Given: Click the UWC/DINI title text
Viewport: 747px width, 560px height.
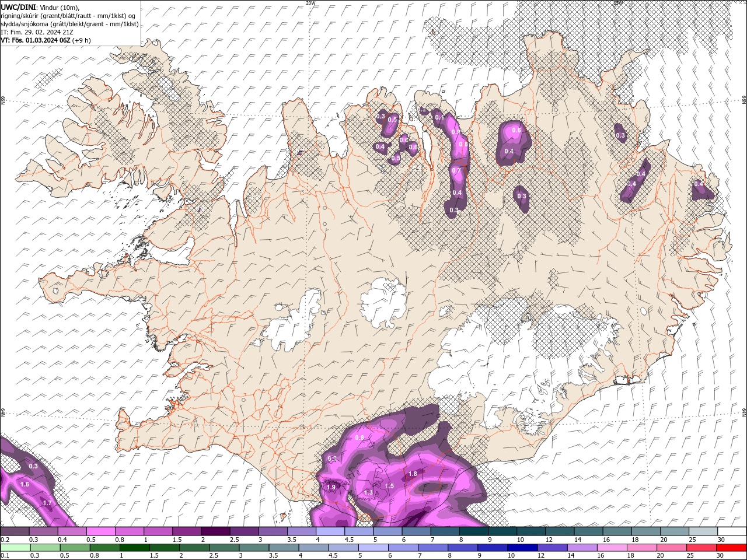Looking at the screenshot, I should tap(18, 6).
